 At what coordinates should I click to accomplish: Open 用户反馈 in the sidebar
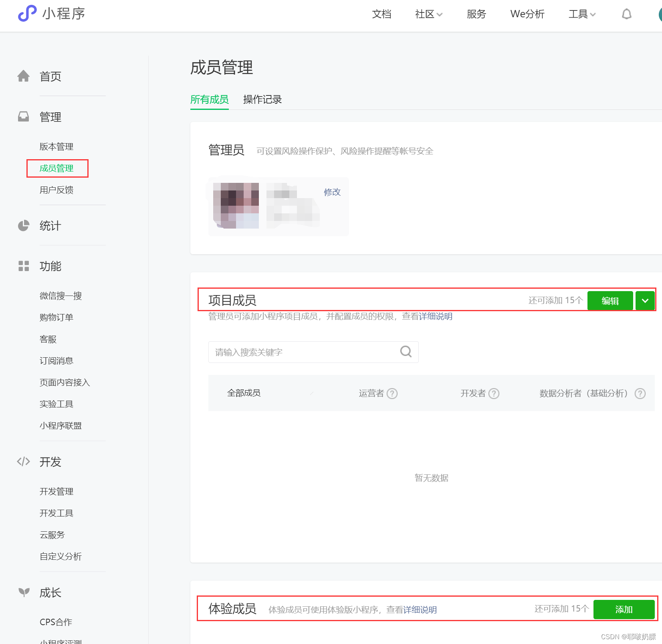pos(57,190)
